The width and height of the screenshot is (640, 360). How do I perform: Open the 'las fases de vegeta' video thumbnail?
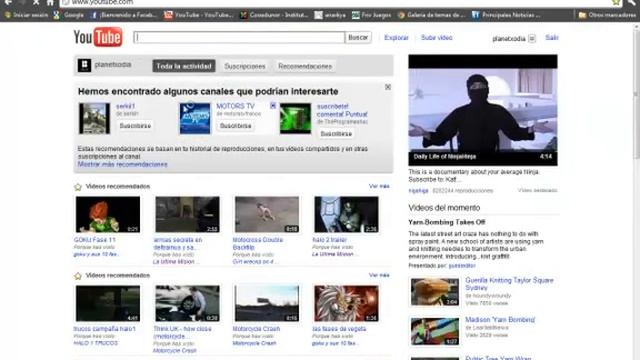tap(346, 303)
